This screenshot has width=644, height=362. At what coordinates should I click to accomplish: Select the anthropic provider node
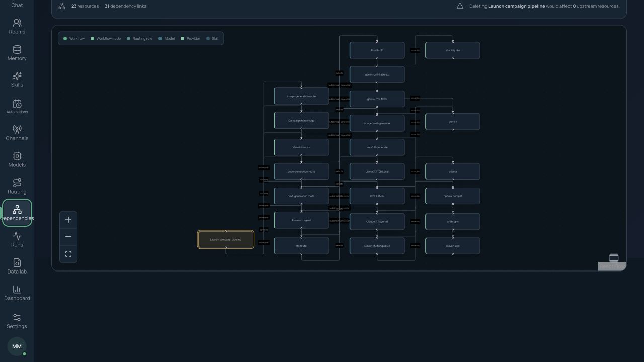[453, 222]
